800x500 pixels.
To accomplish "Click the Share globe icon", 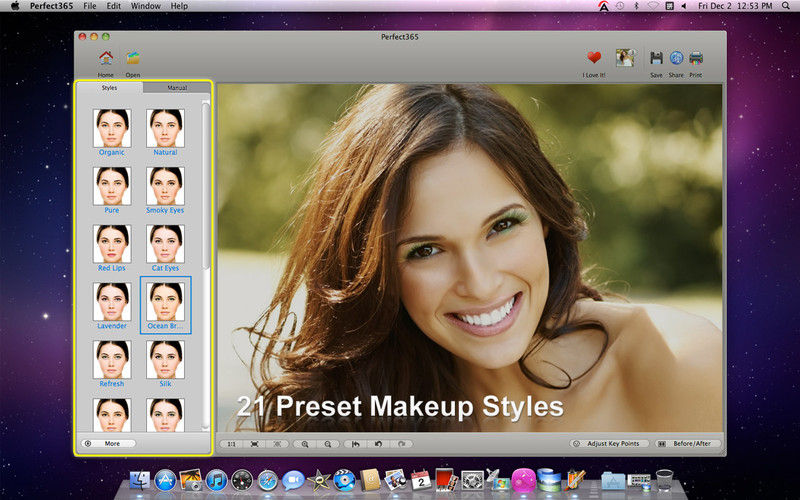I will click(x=676, y=58).
